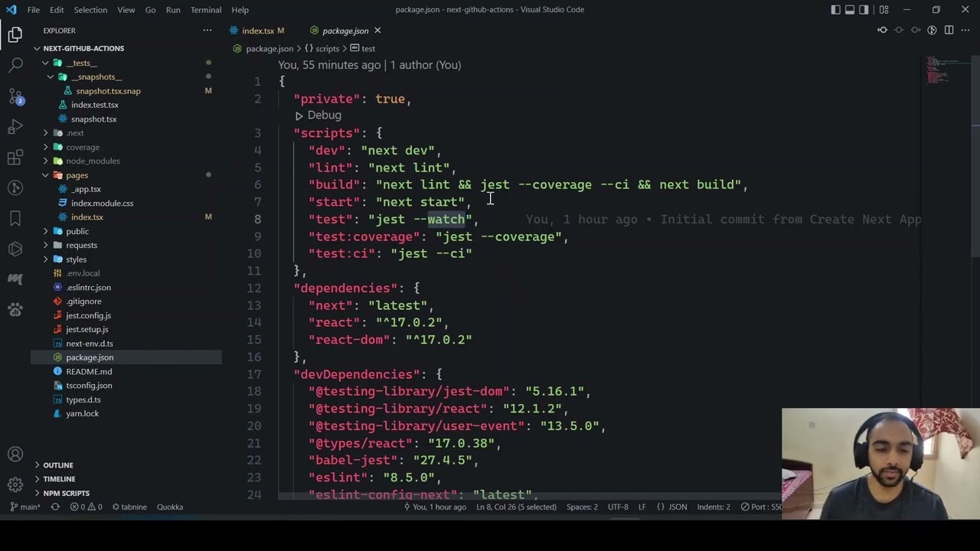Click Ln 8, Col 26 cursor position
The height and width of the screenshot is (551, 980).
516,507
